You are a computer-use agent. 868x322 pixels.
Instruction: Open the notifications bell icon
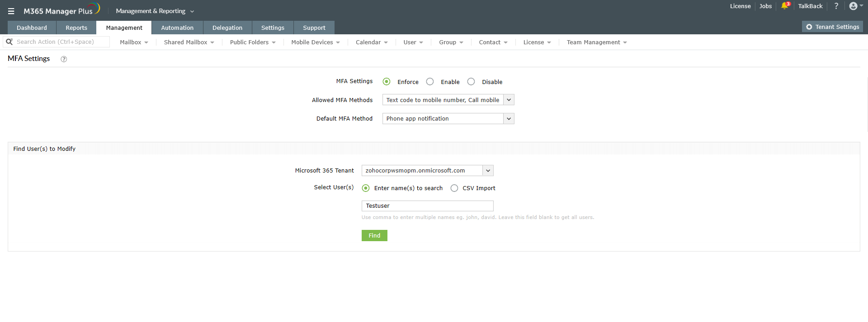point(785,6)
